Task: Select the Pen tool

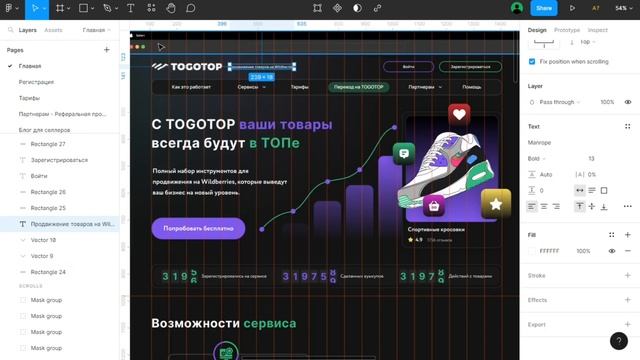Action: tap(107, 8)
